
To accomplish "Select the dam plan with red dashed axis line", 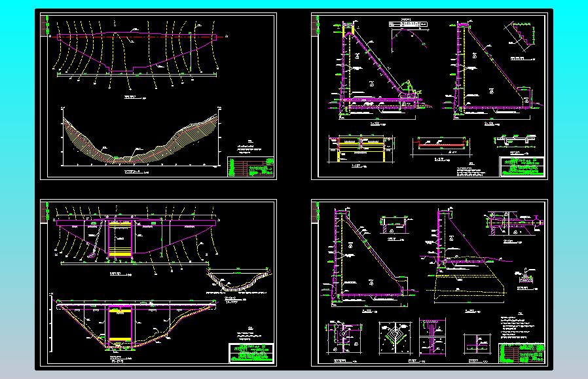I will tap(137, 54).
